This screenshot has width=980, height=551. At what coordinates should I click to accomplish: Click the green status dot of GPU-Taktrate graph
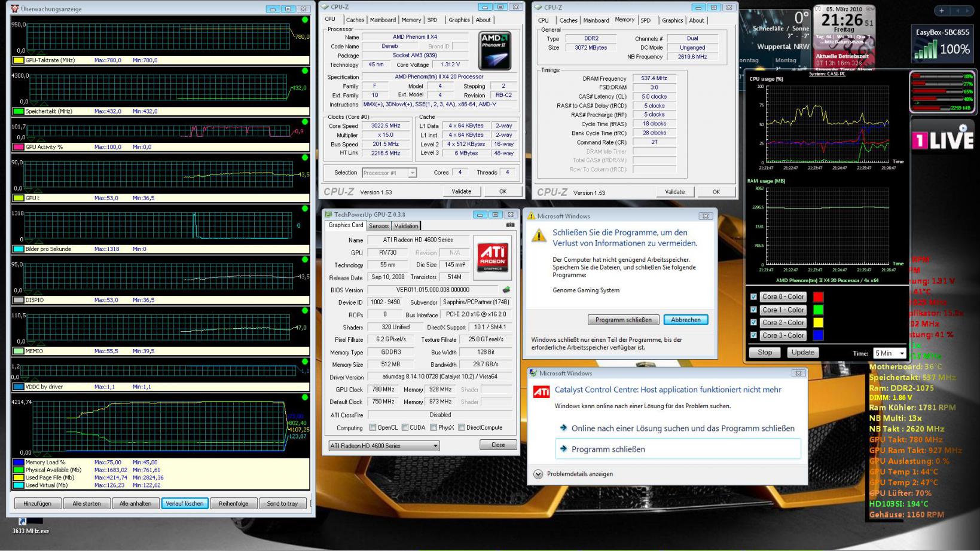[x=305, y=20]
